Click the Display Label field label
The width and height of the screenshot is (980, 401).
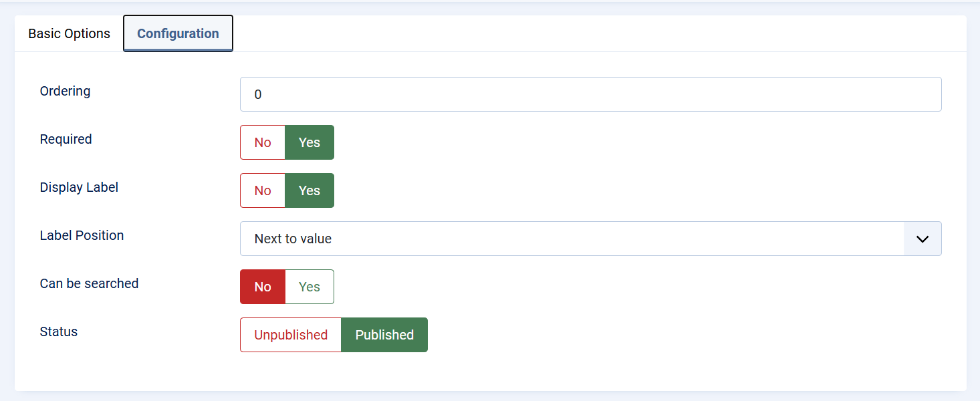[79, 187]
